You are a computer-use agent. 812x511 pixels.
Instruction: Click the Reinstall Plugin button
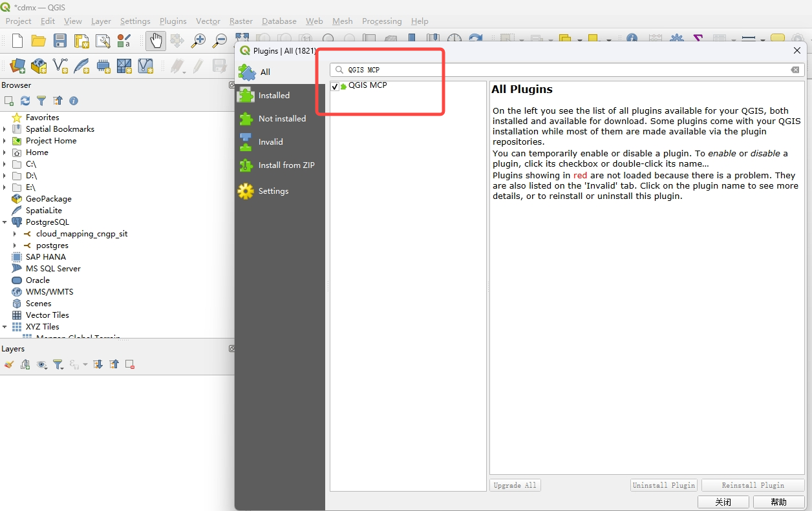coord(753,485)
